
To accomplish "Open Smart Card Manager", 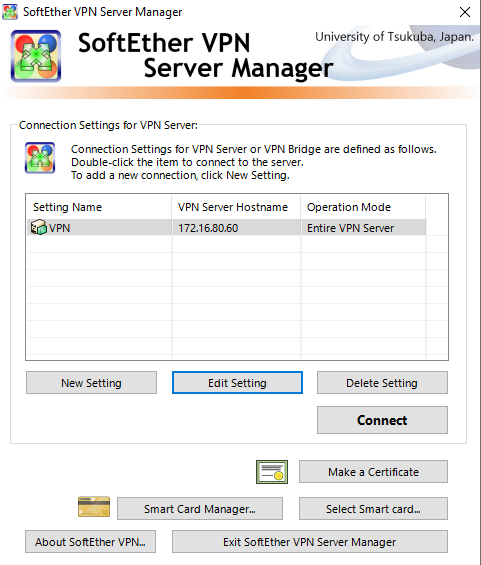I will click(x=200, y=509).
